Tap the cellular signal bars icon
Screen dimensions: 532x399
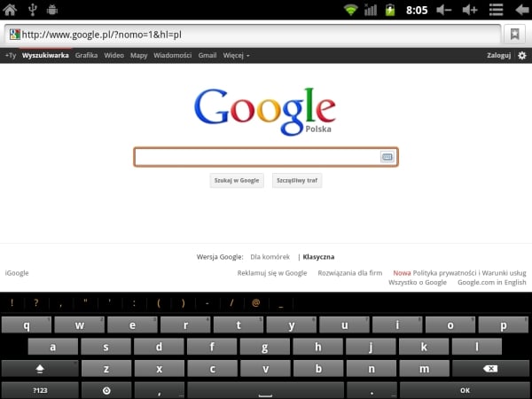click(x=371, y=10)
